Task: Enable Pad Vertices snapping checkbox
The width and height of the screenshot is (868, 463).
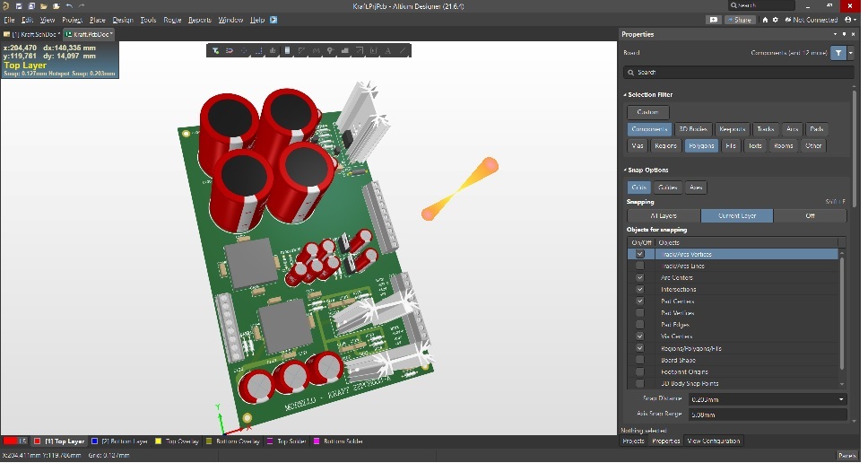Action: (640, 313)
